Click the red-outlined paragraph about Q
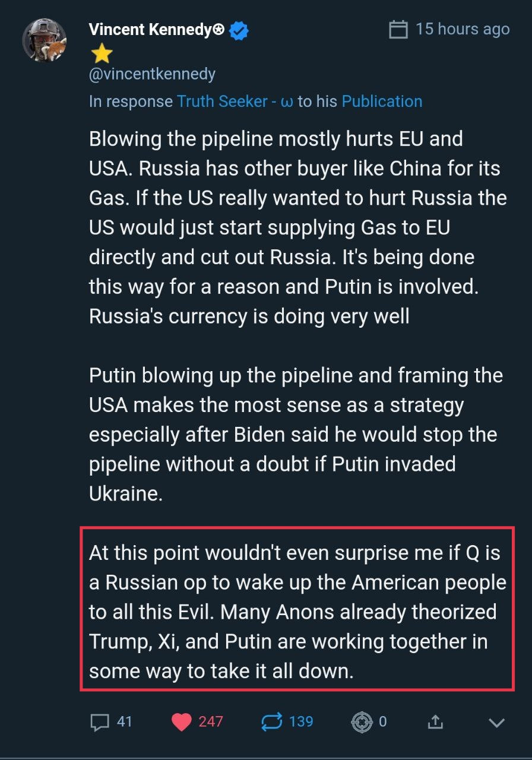532x760 pixels. tap(297, 612)
